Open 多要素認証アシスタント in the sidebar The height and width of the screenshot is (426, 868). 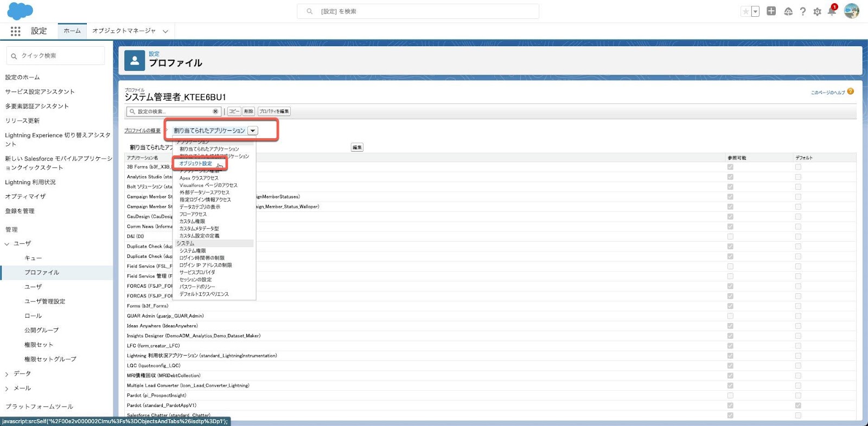click(x=37, y=106)
